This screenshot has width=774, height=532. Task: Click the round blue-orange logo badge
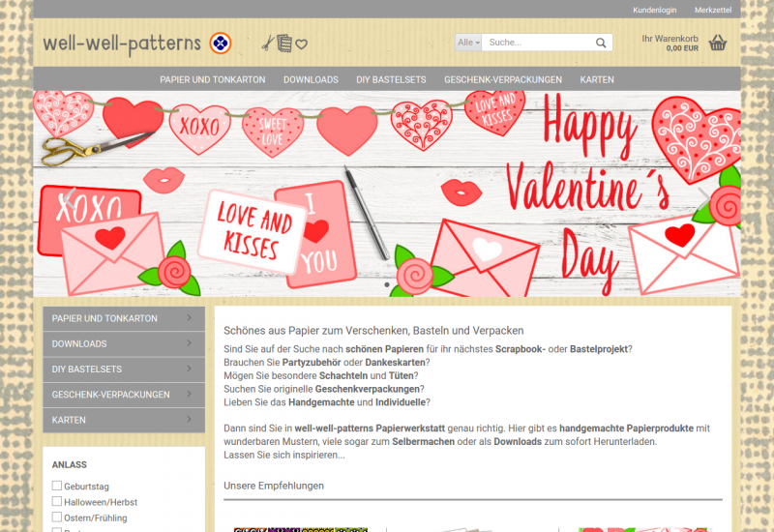(221, 43)
